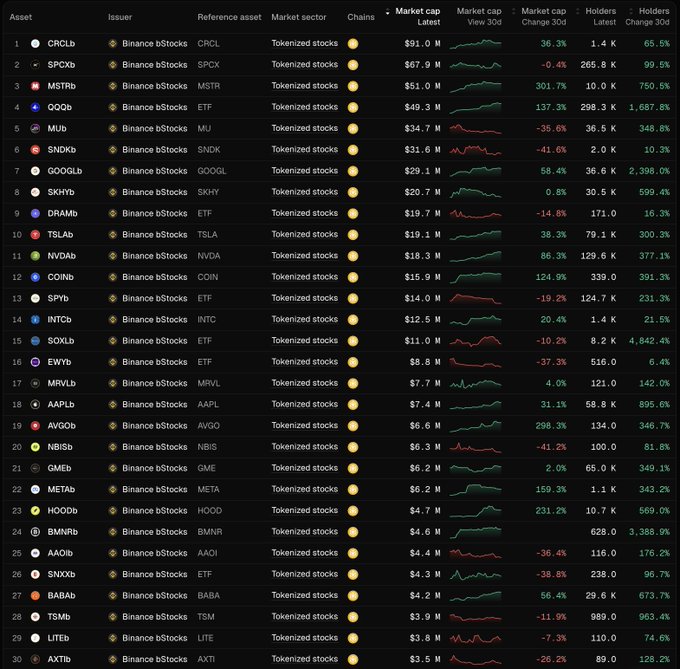The height and width of the screenshot is (669, 680).
Task: Click the BMNRb asset logo icon
Action: pos(36,532)
